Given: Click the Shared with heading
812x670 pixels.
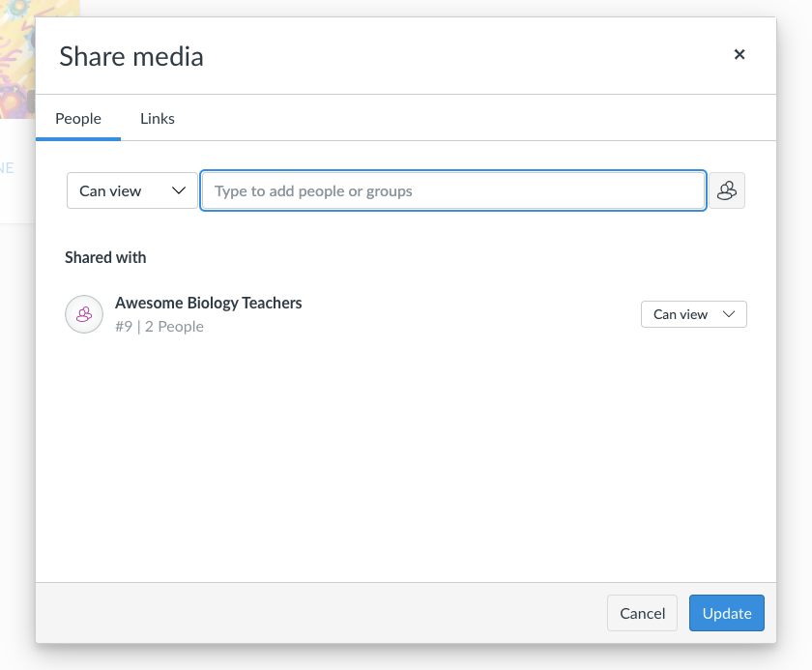Looking at the screenshot, I should (x=105, y=257).
